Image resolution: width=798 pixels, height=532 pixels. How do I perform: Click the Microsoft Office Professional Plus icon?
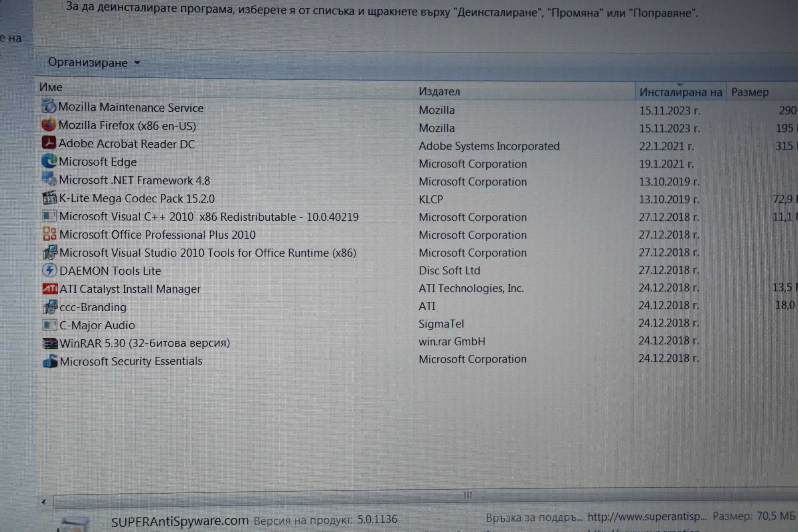coord(49,234)
